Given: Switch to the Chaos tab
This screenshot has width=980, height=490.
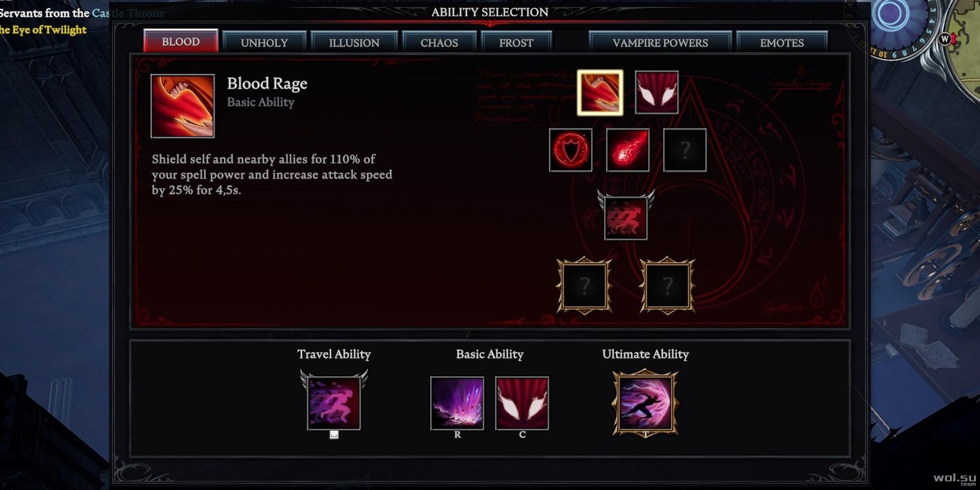Looking at the screenshot, I should click(x=439, y=43).
